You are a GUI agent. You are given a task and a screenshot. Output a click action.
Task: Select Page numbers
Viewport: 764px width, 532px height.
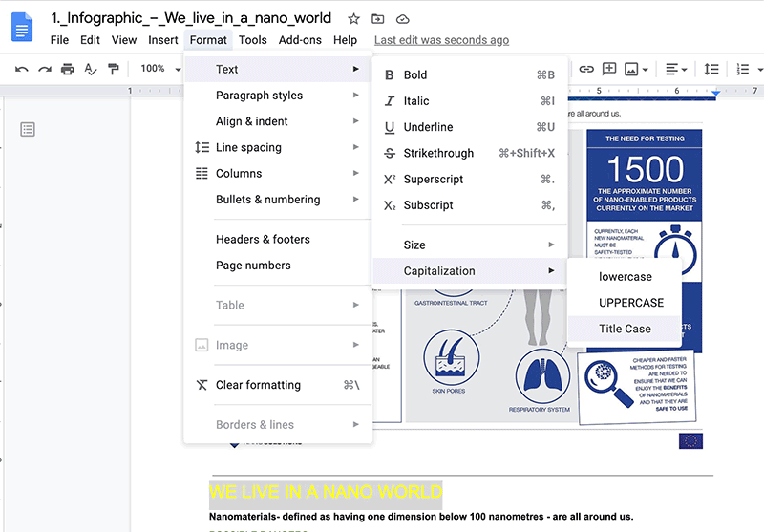point(278,266)
